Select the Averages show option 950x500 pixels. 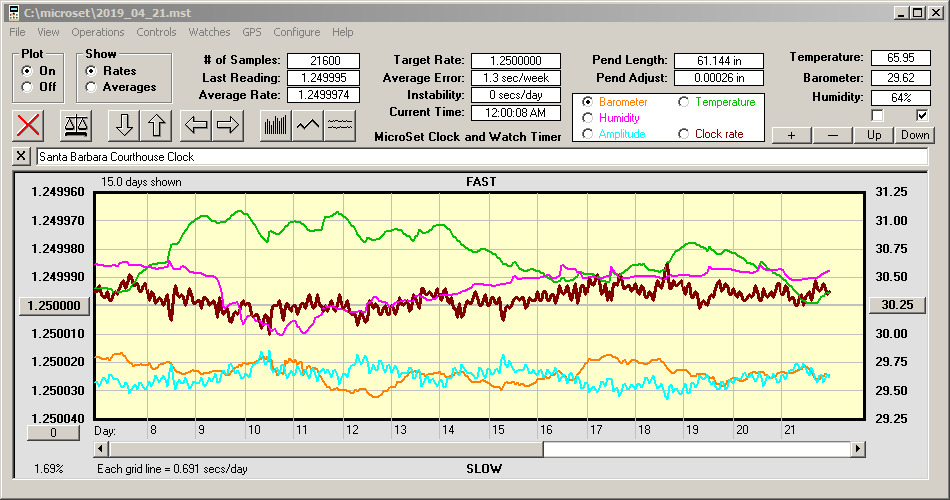(92, 88)
